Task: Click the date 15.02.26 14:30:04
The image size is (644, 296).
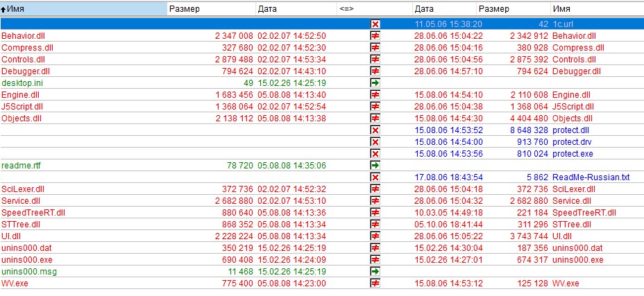Action: click(448, 248)
